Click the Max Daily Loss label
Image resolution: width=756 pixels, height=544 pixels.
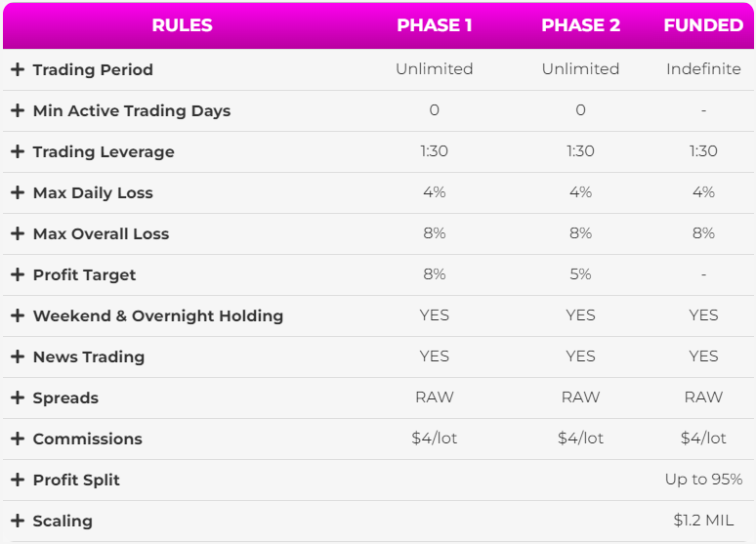(x=93, y=193)
